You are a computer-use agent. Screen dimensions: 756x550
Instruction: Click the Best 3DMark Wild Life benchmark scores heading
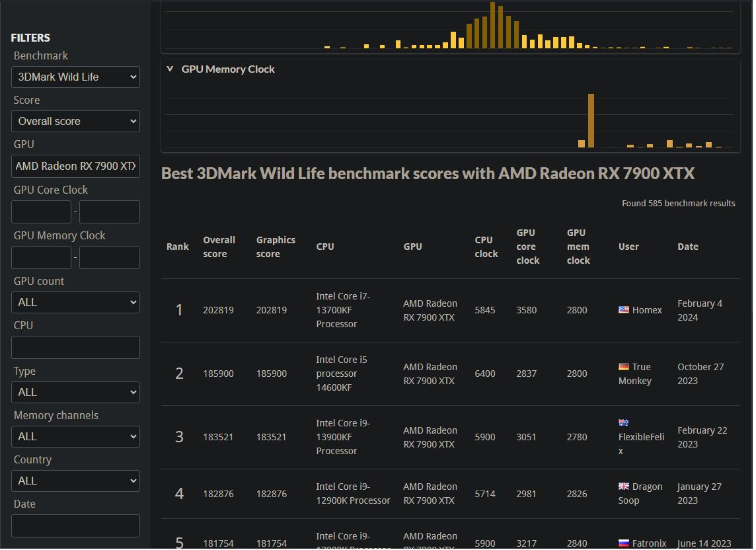pos(428,174)
